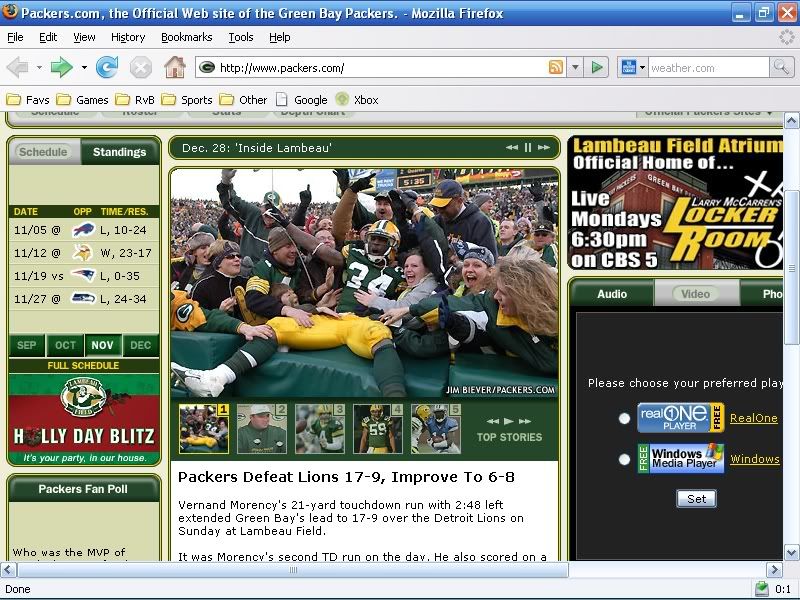Open the Edit menu
Viewport: 800px width, 600px height.
(48, 37)
